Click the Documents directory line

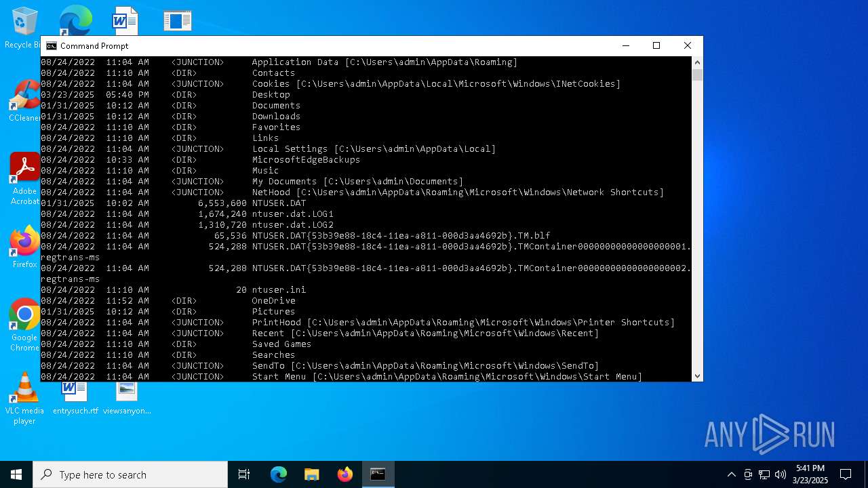[171, 105]
